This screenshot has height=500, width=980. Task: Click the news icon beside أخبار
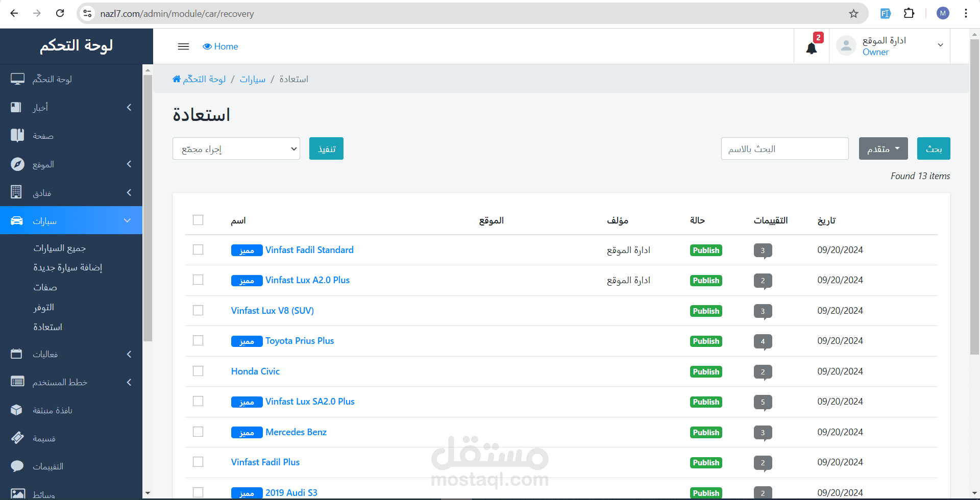click(16, 107)
